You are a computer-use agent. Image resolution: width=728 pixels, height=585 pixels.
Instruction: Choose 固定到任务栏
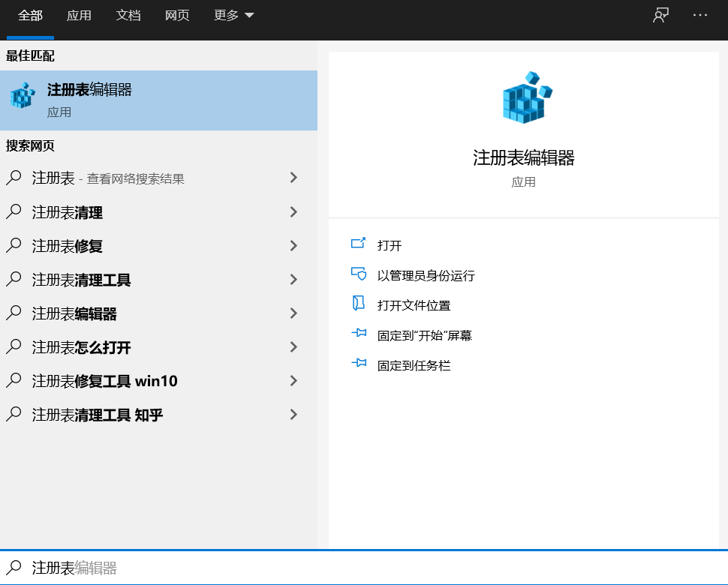[414, 365]
